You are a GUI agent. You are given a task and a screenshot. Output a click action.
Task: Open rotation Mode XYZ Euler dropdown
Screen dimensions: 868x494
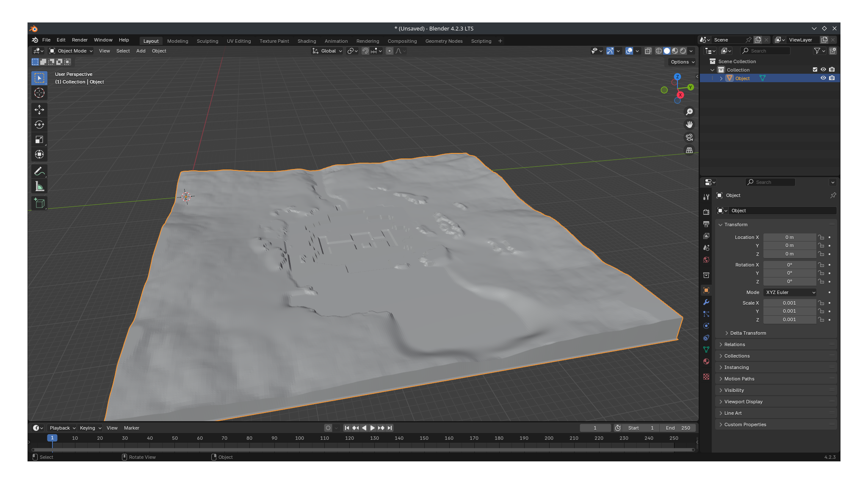790,292
